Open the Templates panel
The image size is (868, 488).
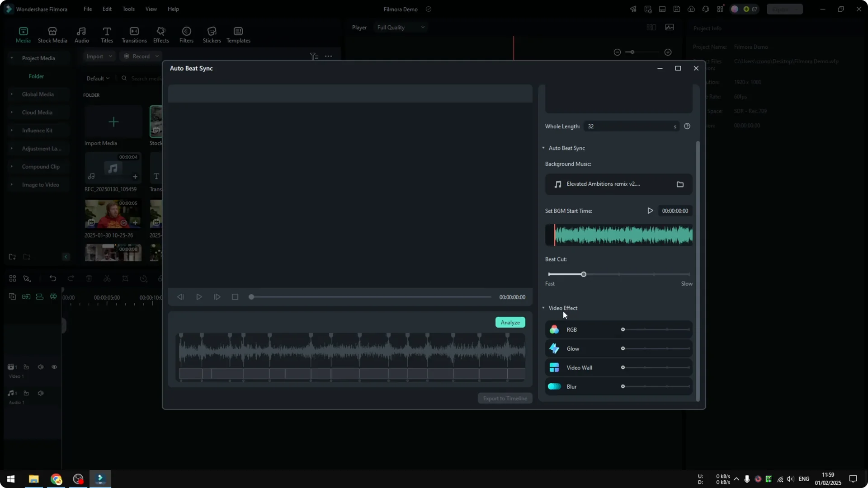click(238, 34)
